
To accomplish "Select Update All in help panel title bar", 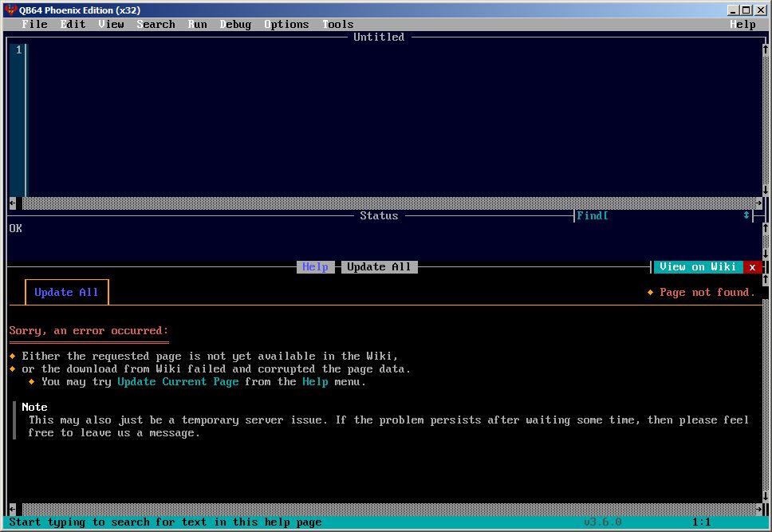I will tap(379, 267).
